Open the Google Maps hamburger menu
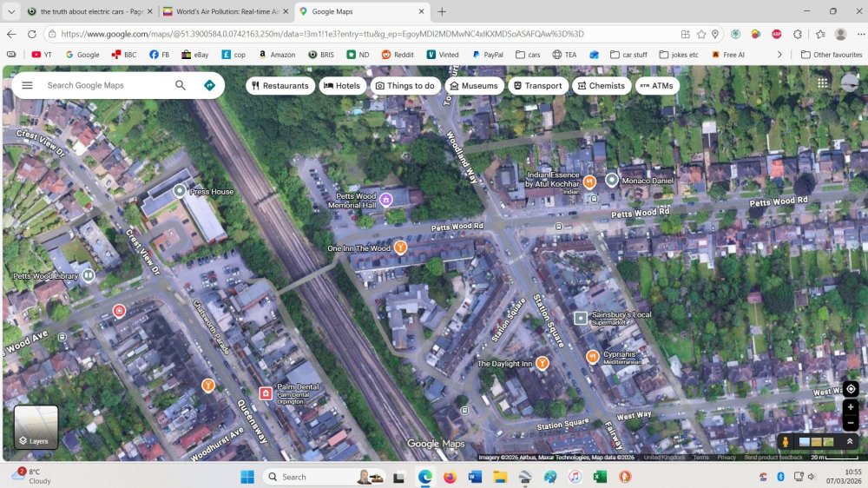Screen dimensions: 868x488 coord(27,85)
